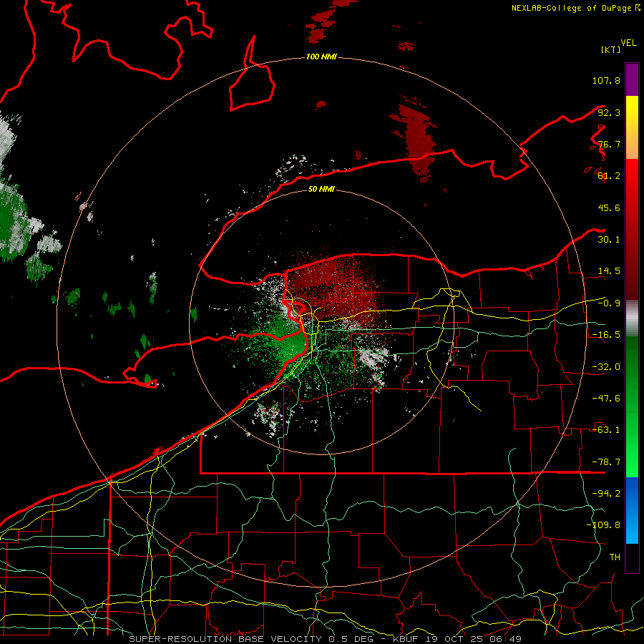The width and height of the screenshot is (644, 644).
Task: Click the VEL legend title
Action: click(628, 43)
